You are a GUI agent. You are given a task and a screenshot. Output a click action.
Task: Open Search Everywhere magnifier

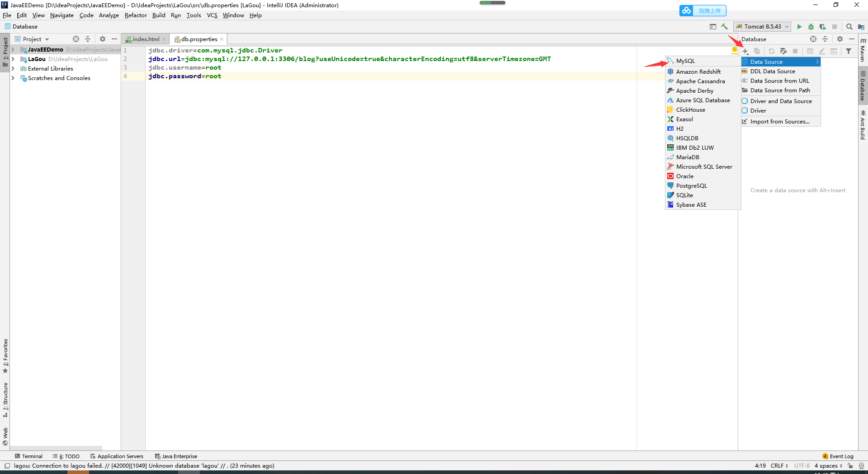pos(849,26)
